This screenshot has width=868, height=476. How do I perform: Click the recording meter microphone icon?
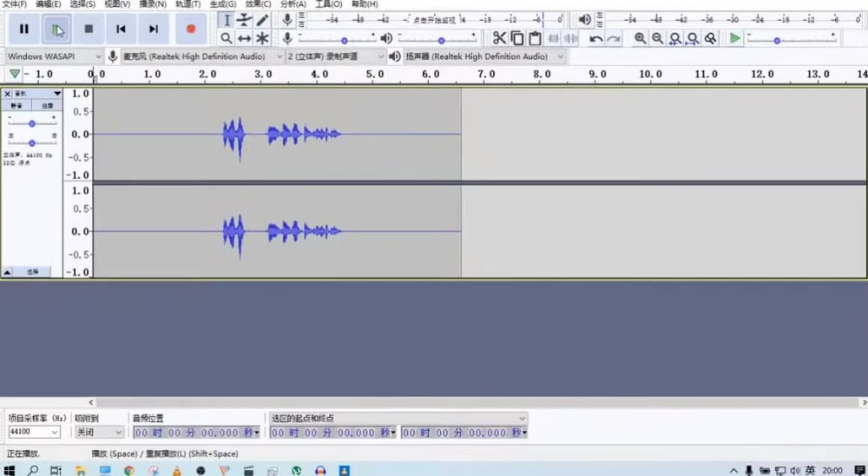coord(286,20)
